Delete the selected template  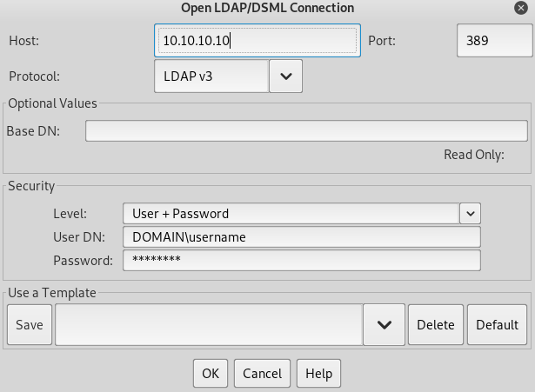pos(435,325)
